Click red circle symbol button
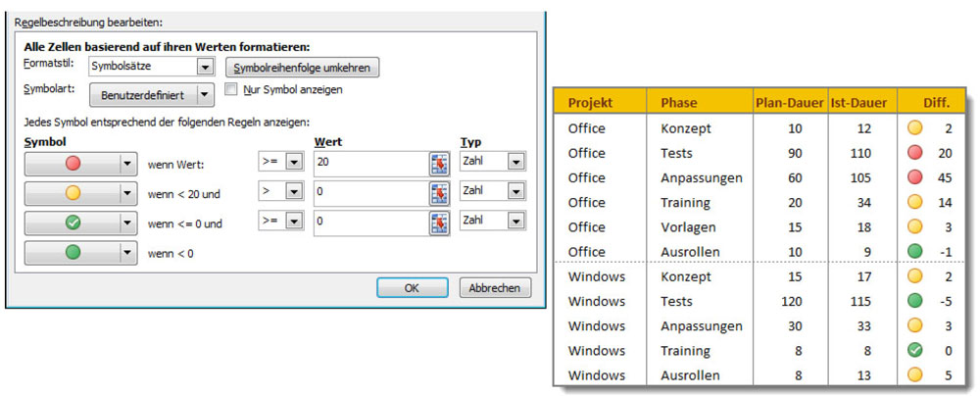The image size is (980, 396). coord(73,164)
